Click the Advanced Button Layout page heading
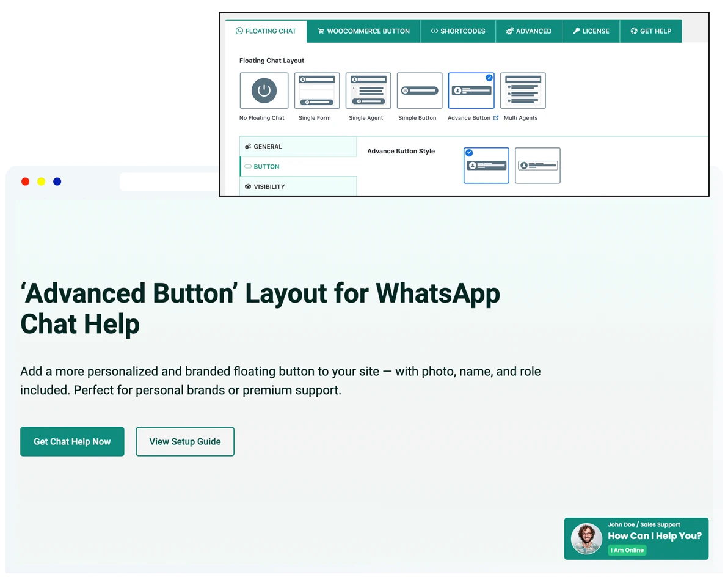This screenshot has width=728, height=577. (x=260, y=309)
